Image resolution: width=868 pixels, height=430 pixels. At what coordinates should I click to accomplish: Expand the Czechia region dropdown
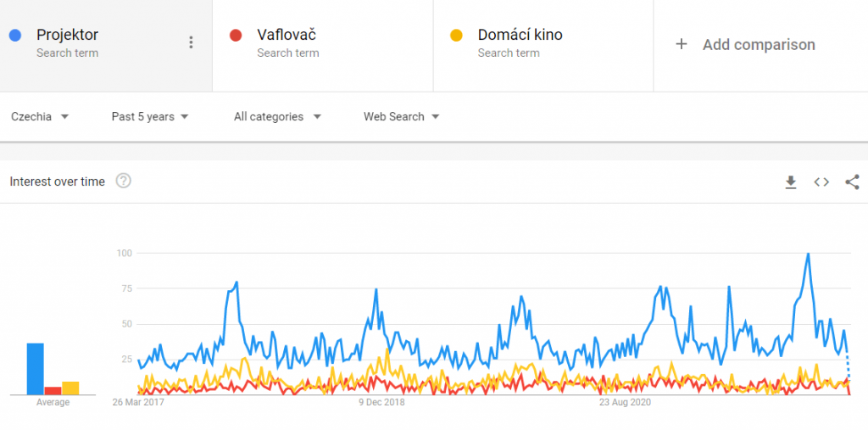coord(40,117)
